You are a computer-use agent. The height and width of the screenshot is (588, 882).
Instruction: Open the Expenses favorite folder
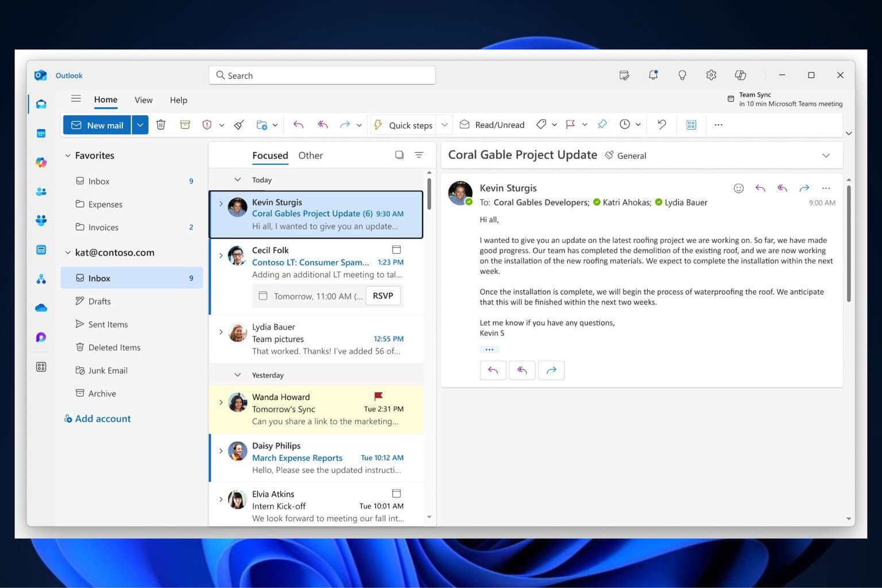[132, 204]
